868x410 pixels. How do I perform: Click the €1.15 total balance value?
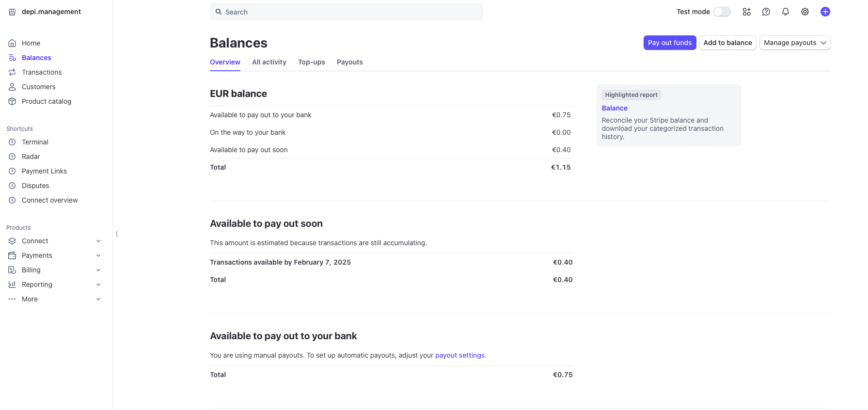(561, 167)
